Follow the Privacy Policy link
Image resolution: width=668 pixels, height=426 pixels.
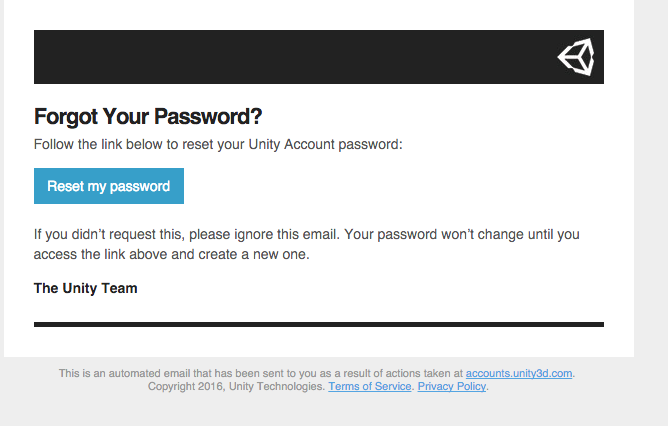[452, 386]
